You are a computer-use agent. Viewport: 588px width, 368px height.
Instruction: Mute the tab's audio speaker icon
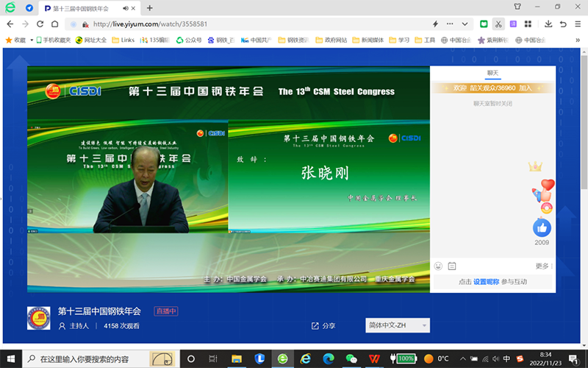tap(123, 8)
